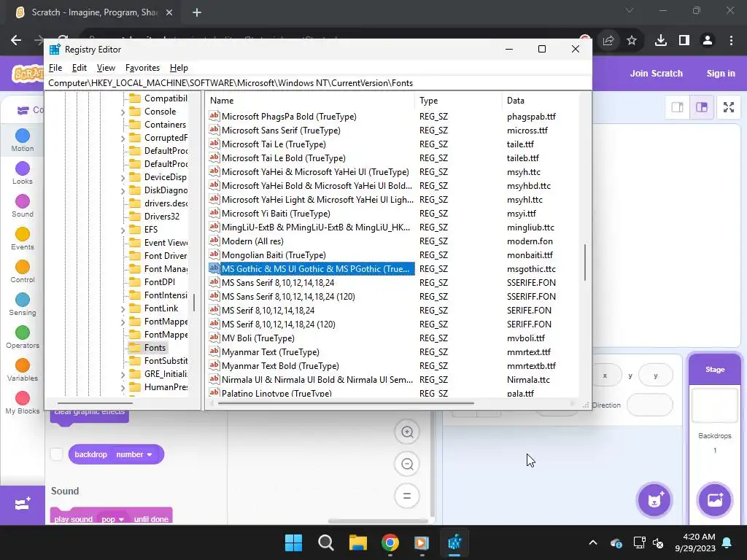Select the Motion block category circle
Screen dimensions: 747x560
click(23, 136)
